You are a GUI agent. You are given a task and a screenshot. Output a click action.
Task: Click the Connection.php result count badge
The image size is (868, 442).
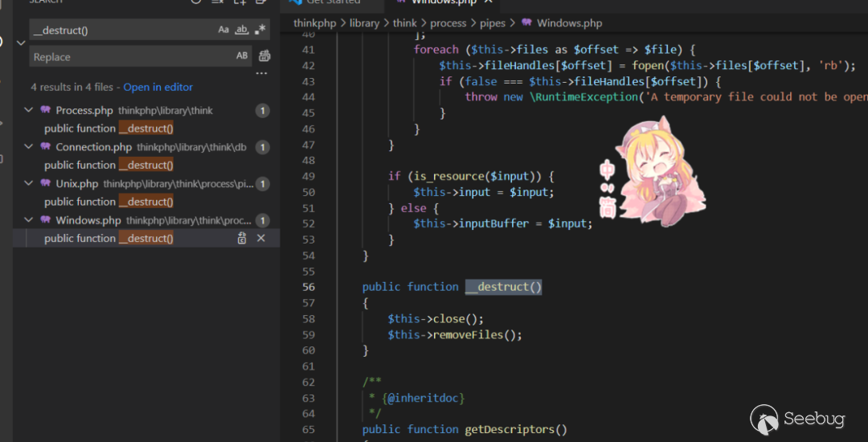point(262,147)
